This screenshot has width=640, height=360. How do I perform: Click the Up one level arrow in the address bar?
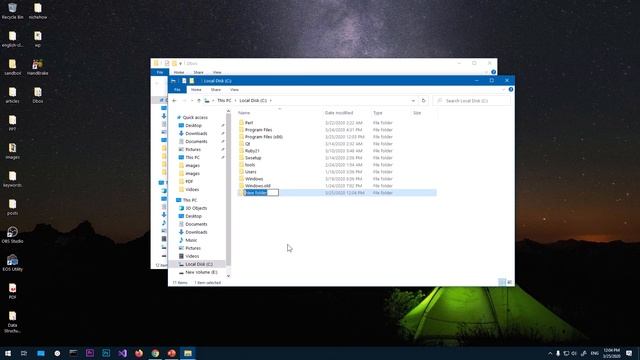point(199,100)
